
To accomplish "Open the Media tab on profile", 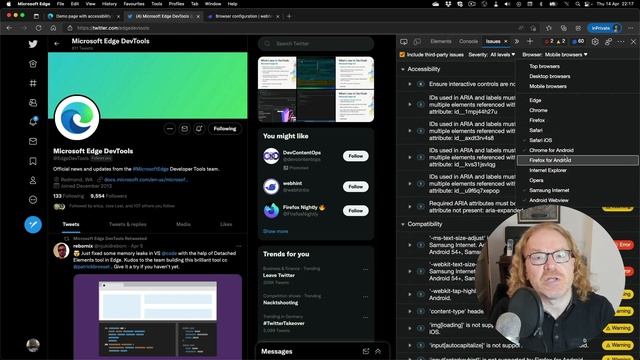I will (x=183, y=224).
